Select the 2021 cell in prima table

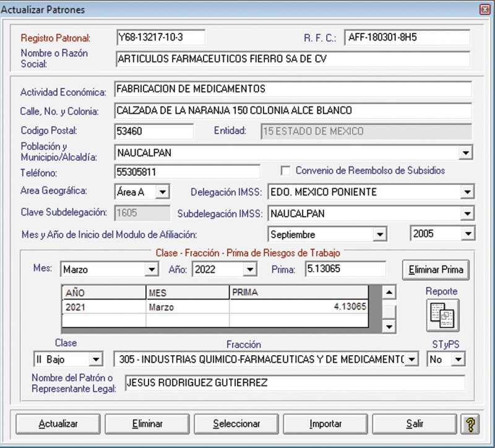tap(104, 307)
